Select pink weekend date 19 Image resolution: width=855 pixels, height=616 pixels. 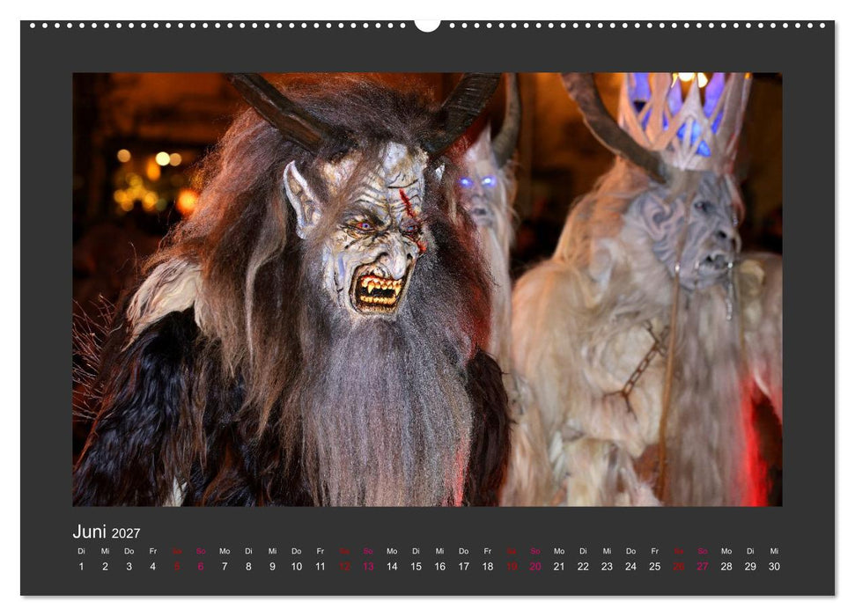512,567
